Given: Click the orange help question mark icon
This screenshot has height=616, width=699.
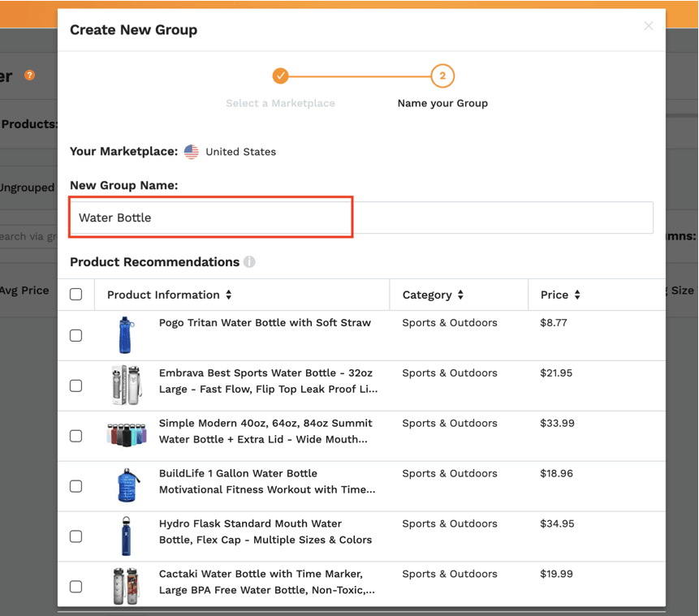Looking at the screenshot, I should point(29,75).
